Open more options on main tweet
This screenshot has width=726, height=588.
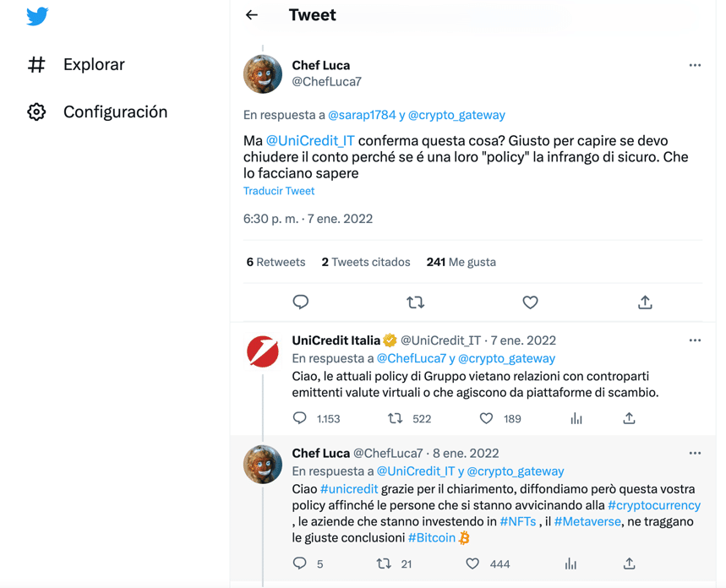(695, 65)
